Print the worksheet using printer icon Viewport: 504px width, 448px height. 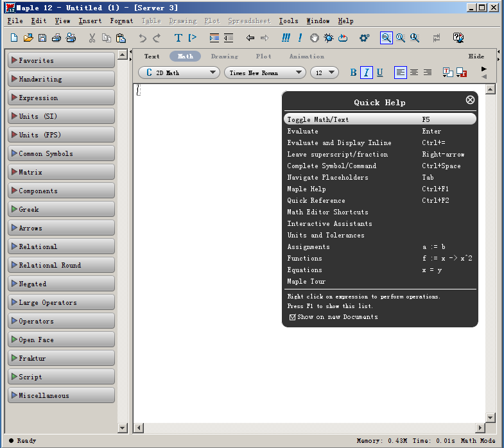pyautogui.click(x=56, y=38)
